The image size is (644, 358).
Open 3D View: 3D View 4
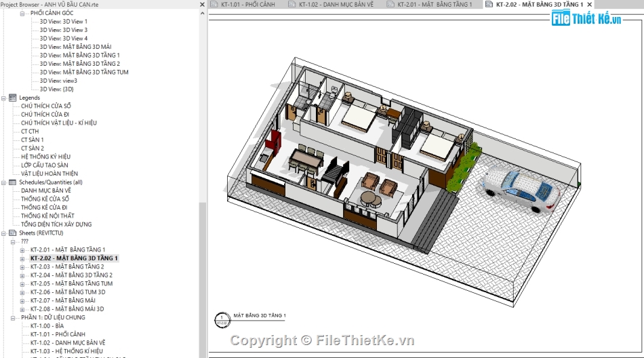[x=63, y=38]
